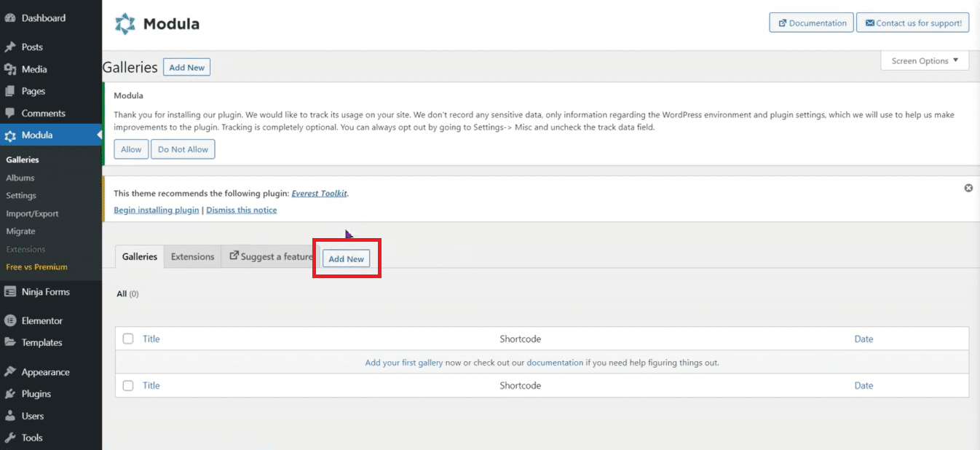Dismiss the Everest Toolkit notice with X
Image resolution: width=980 pixels, height=450 pixels.
click(968, 188)
